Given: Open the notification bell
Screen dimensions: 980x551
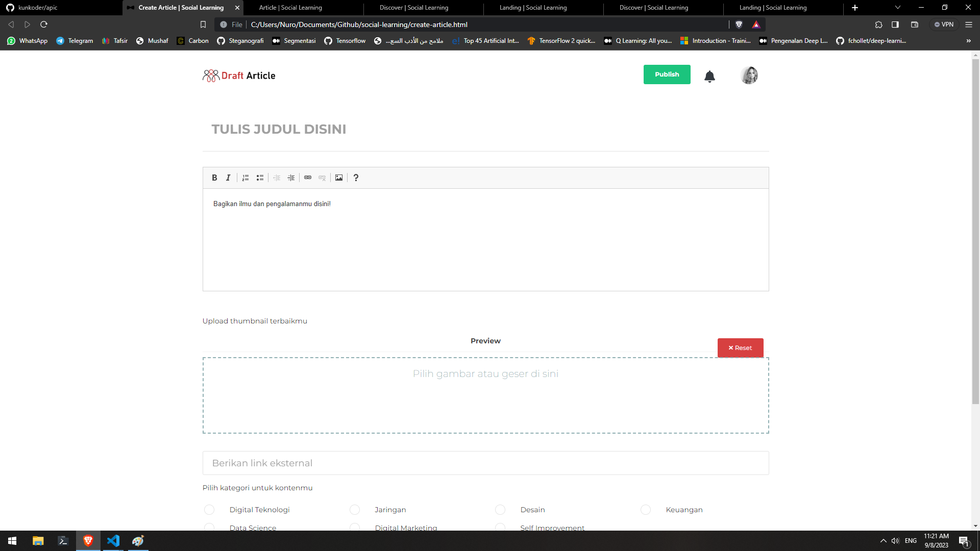Looking at the screenshot, I should click(x=709, y=77).
